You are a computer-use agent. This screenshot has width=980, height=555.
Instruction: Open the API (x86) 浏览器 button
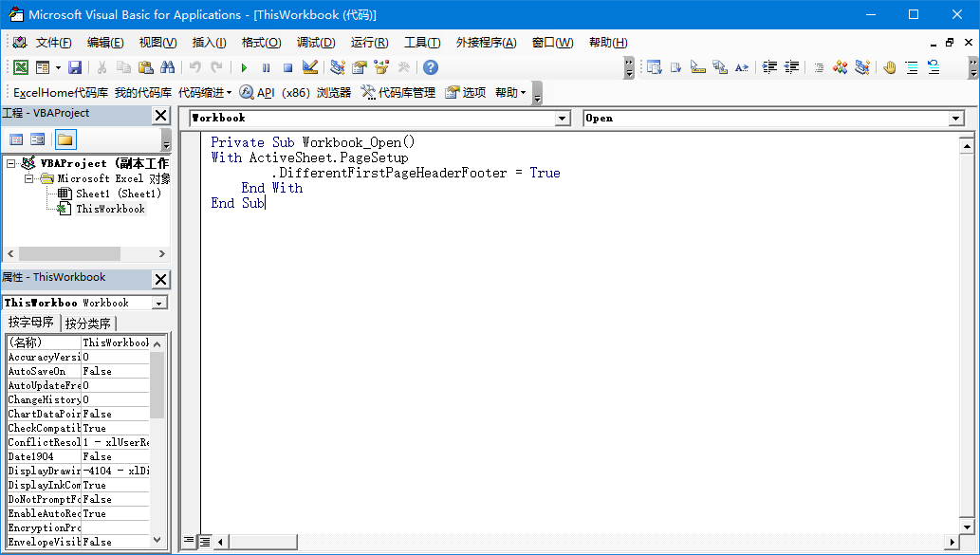295,93
